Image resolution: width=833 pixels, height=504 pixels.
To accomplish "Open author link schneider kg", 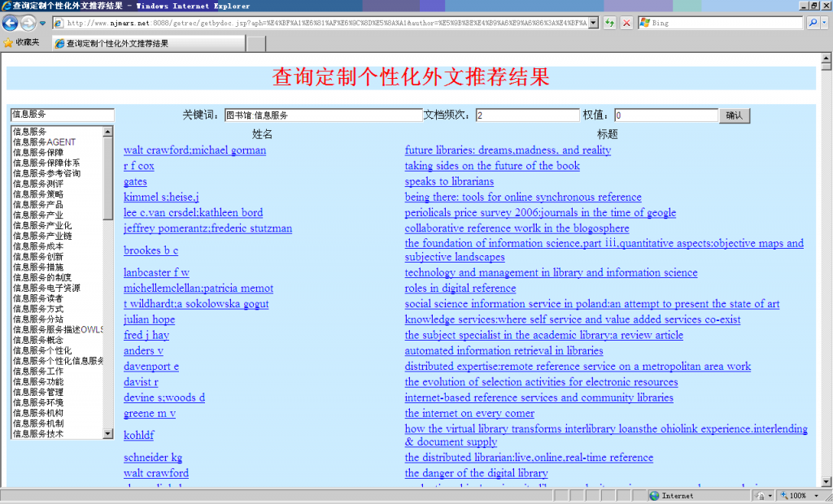I will point(153,458).
